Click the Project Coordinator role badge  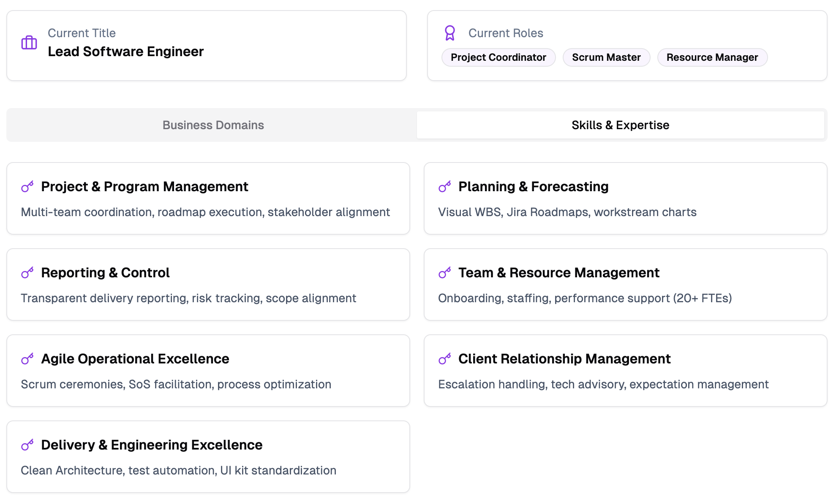tap(498, 57)
